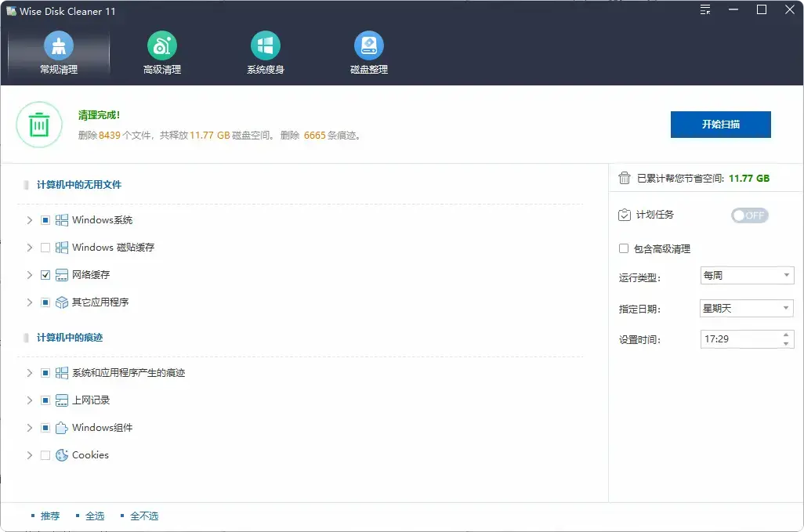
Task: Click the menu icon in the title bar
Action: coord(704,10)
